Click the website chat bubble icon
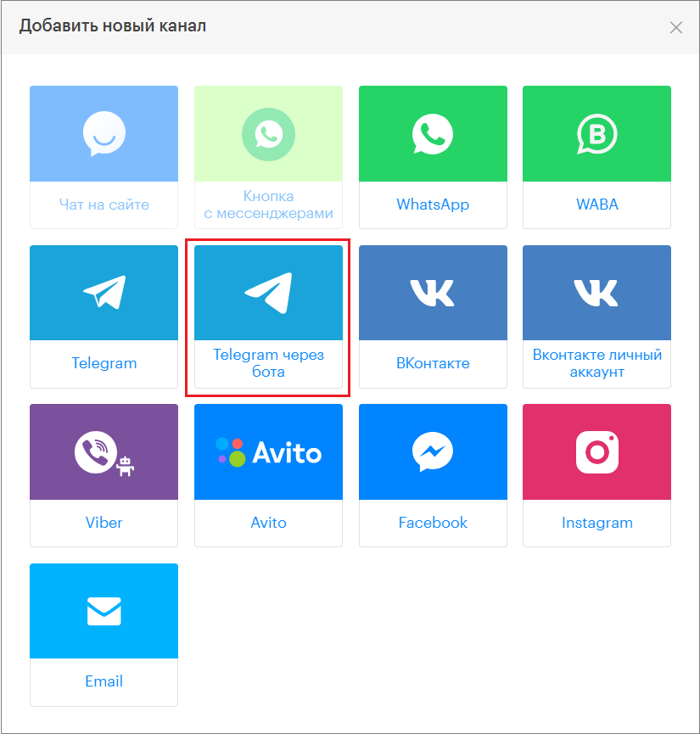This screenshot has height=734, width=700. tap(104, 133)
